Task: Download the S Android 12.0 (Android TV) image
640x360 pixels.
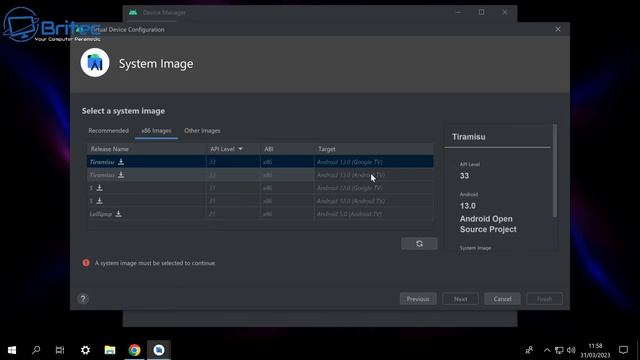Action: pyautogui.click(x=99, y=201)
